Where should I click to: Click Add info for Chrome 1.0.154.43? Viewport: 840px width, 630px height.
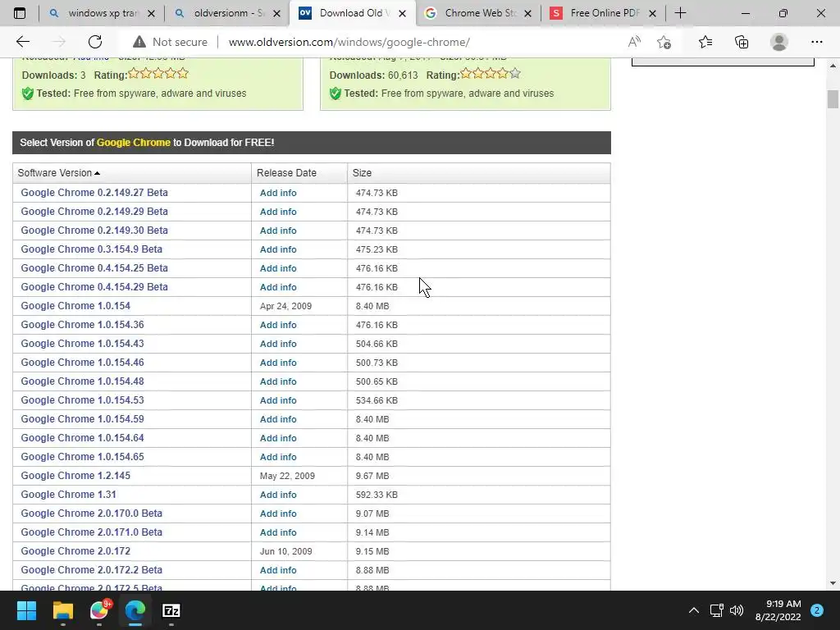[278, 344]
